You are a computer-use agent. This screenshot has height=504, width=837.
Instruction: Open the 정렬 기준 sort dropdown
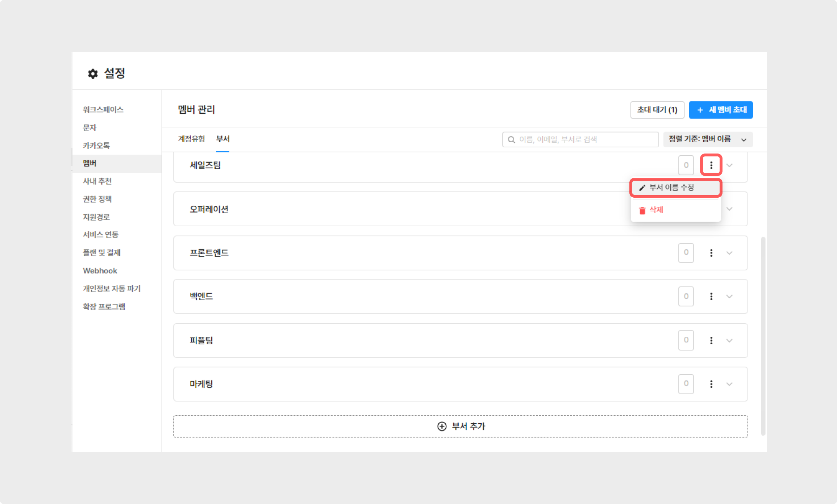pyautogui.click(x=708, y=139)
